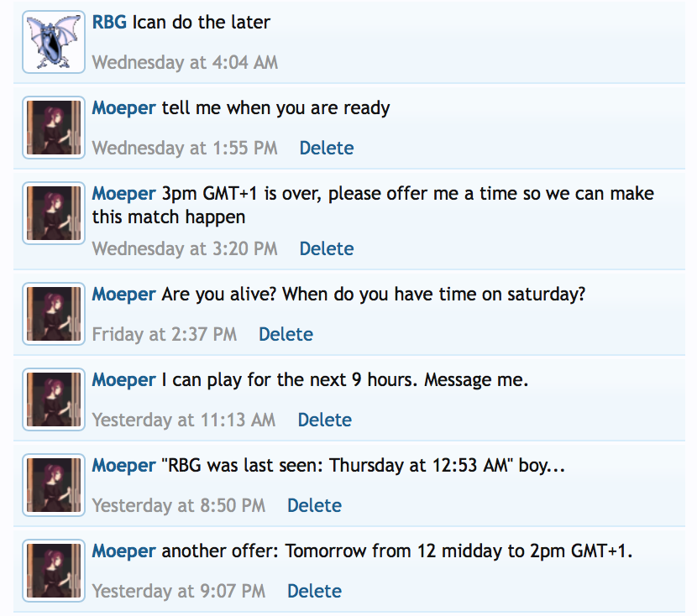The image size is (697, 616).
Task: Click Moeper's avatar beside "next 9 hours" comment
Action: point(54,399)
